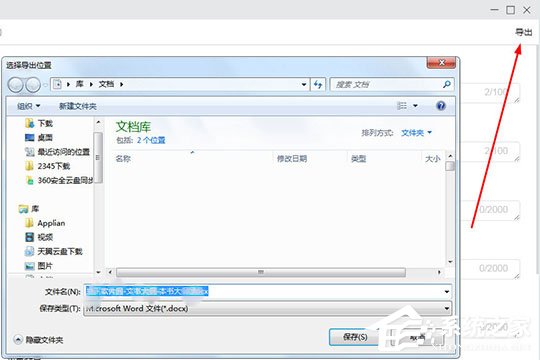Viewport: 540px width, 360px height.
Task: Minimize the main application window
Action: tap(494, 10)
